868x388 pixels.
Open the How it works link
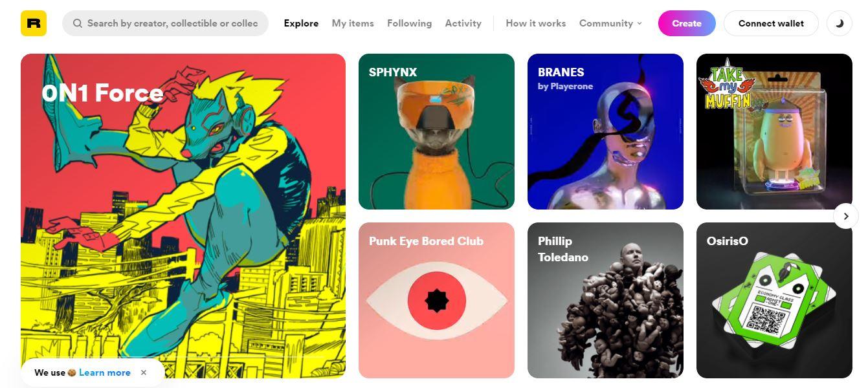pos(535,23)
